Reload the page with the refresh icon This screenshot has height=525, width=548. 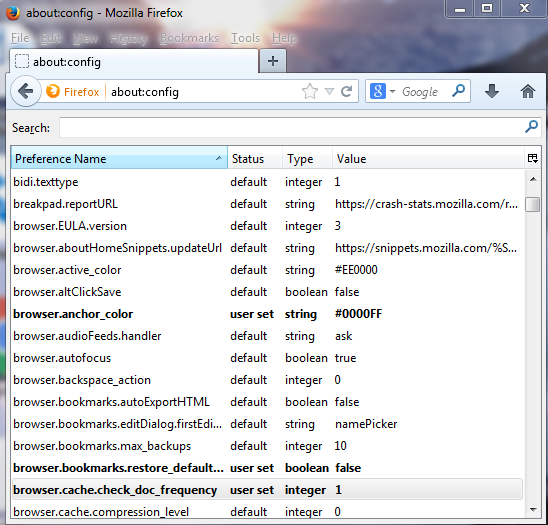click(x=346, y=92)
